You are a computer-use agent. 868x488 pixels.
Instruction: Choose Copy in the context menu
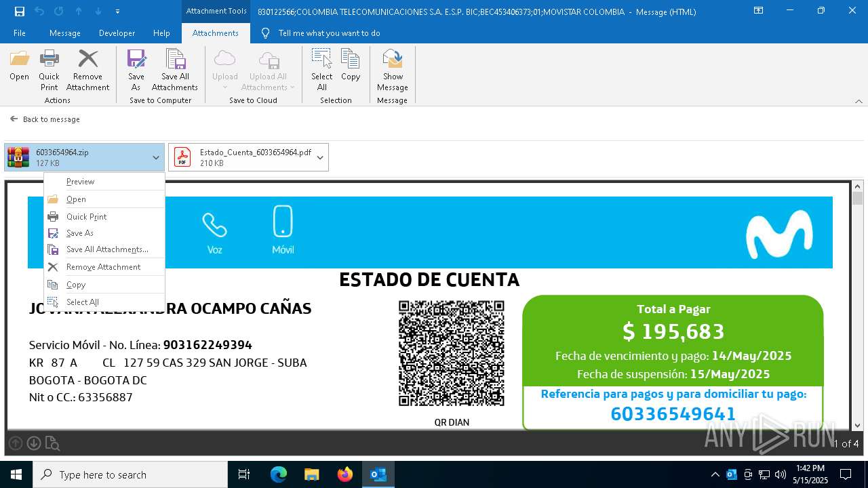[104, 285]
